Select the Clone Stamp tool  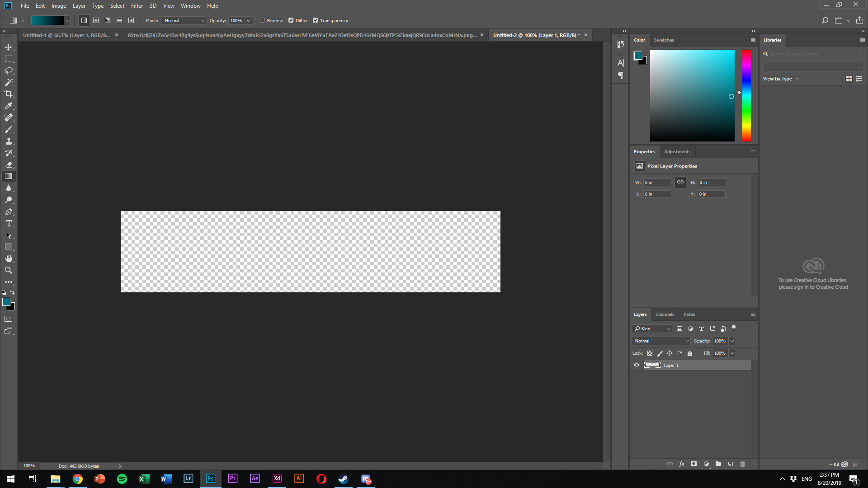coord(9,141)
